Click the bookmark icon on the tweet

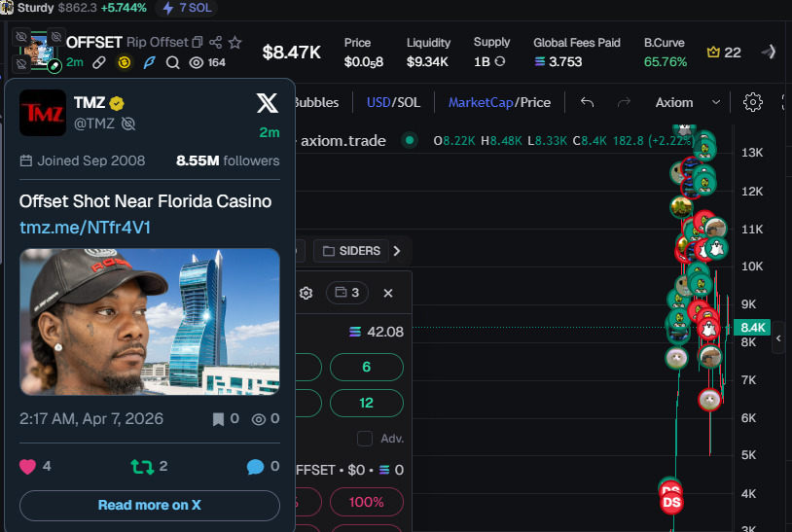[x=218, y=419]
